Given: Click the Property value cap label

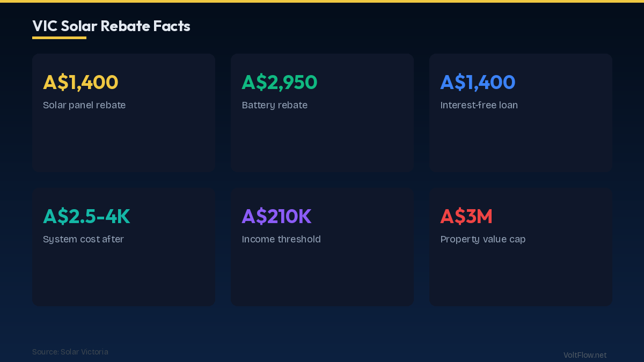Looking at the screenshot, I should click(482, 239).
